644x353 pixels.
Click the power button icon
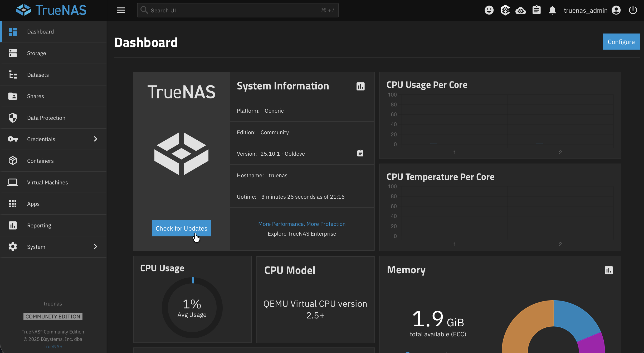[633, 10]
